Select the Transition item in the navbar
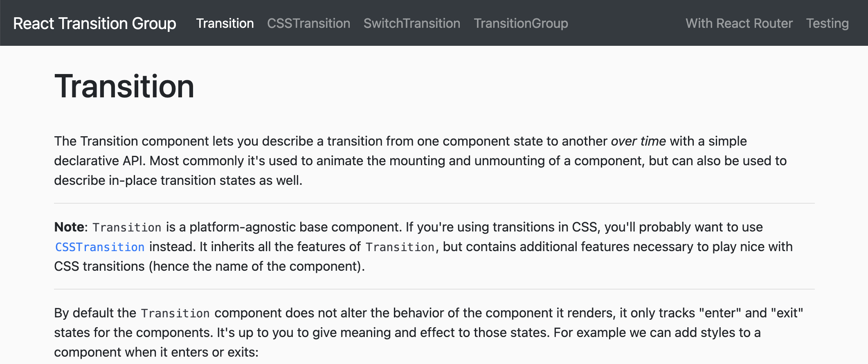 (225, 23)
